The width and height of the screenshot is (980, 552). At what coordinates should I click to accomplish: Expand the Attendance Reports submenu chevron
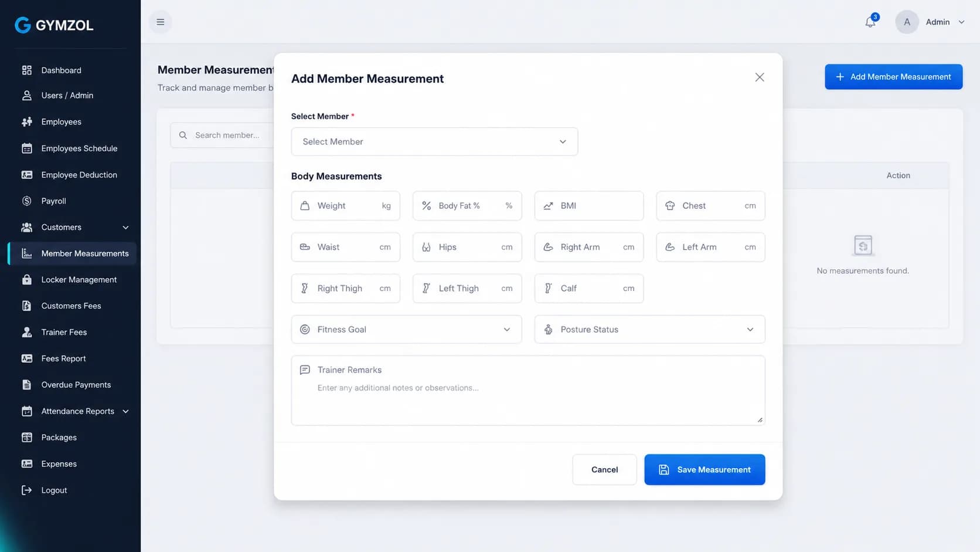coord(125,411)
